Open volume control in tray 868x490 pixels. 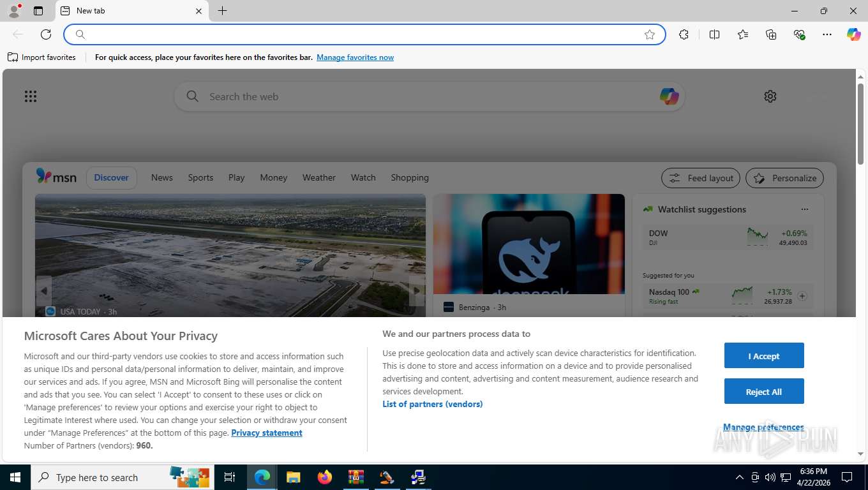(770, 477)
